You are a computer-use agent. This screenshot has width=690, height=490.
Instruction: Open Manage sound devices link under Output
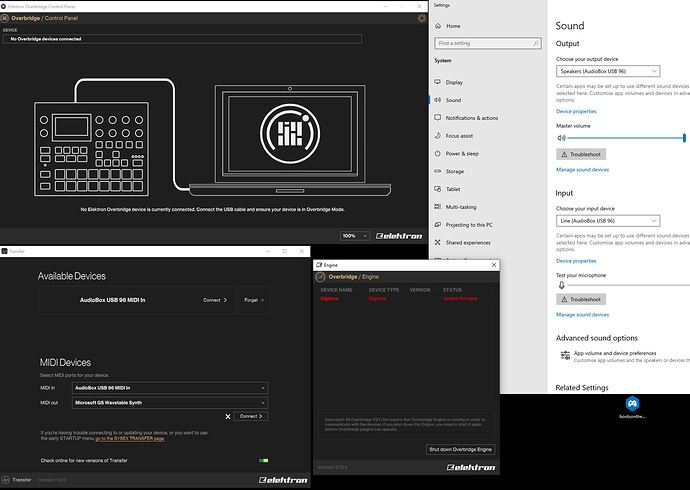pyautogui.click(x=582, y=169)
